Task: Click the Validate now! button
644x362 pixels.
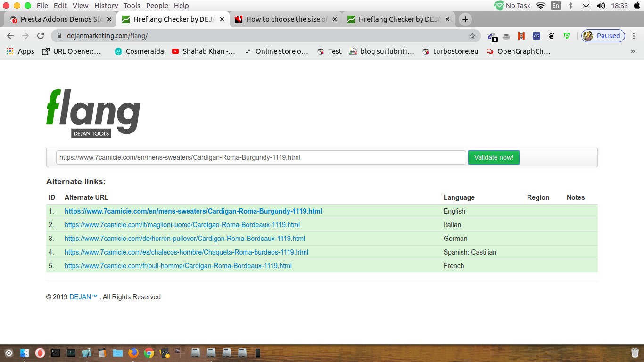Action: tap(494, 157)
